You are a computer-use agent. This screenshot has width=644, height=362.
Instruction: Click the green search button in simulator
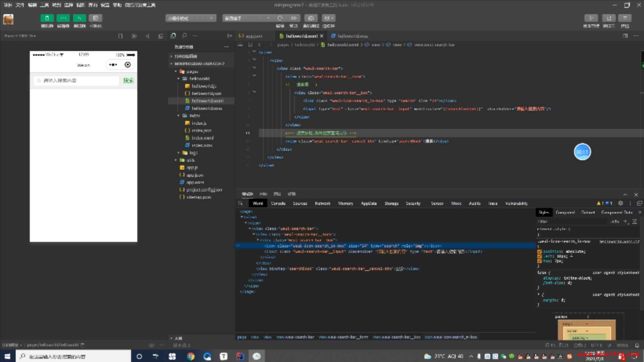(x=128, y=80)
